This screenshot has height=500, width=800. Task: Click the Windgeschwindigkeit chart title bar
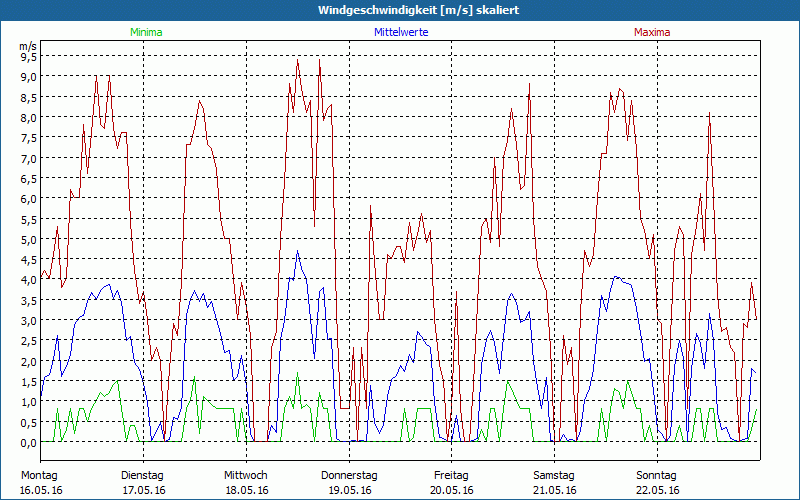point(400,10)
